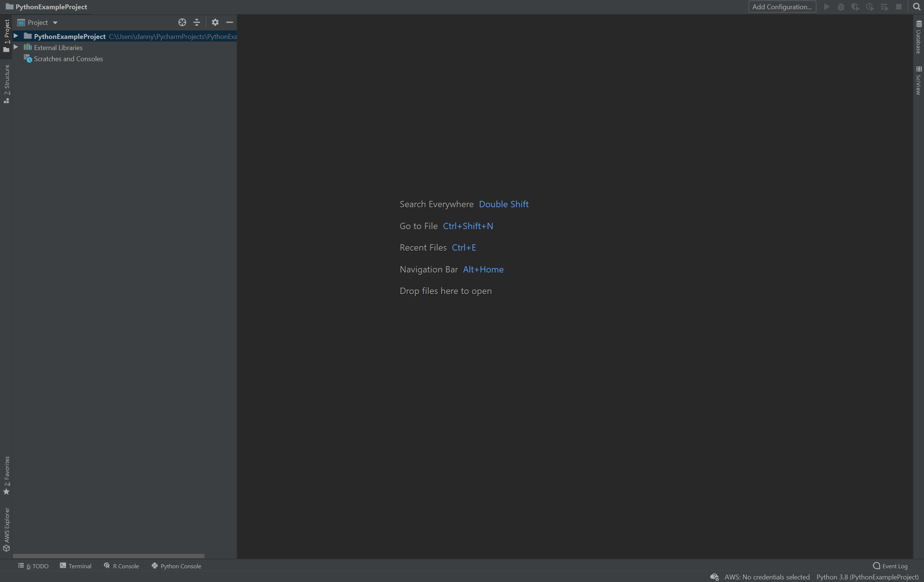The image size is (924, 582).
Task: Click the Add Configuration button
Action: click(x=782, y=7)
